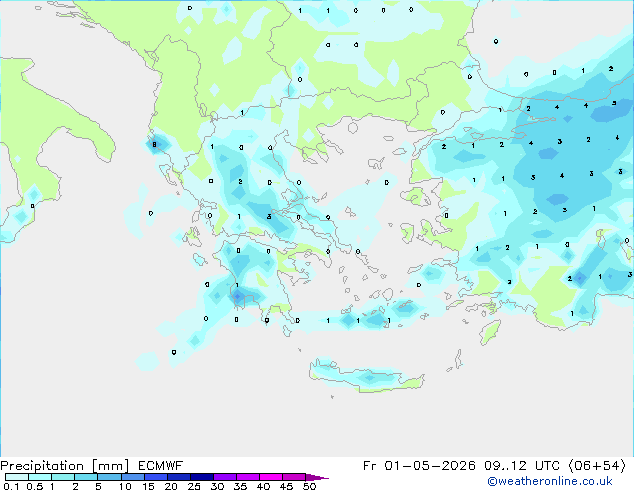Click the 30–35 mm purple swatch
The image size is (634, 490).
tap(225, 477)
